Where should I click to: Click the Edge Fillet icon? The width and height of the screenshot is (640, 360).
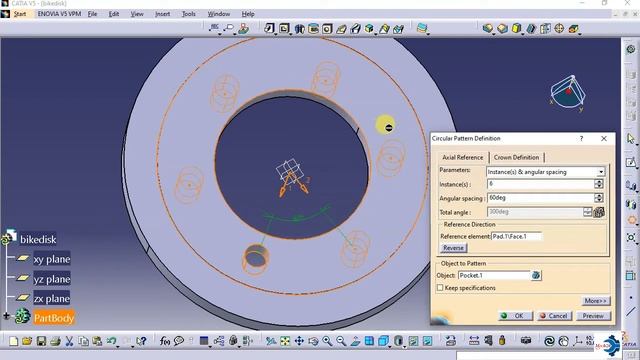(x=487, y=29)
